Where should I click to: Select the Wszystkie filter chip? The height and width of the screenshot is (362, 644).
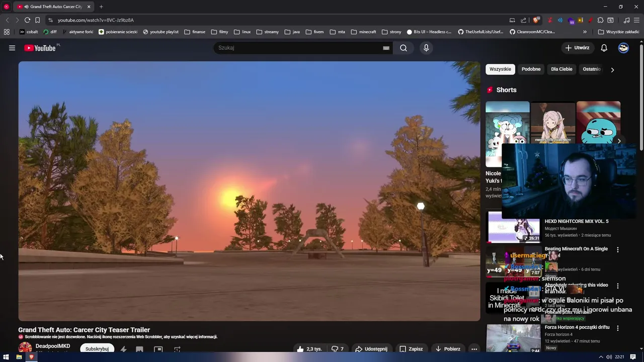point(500,69)
